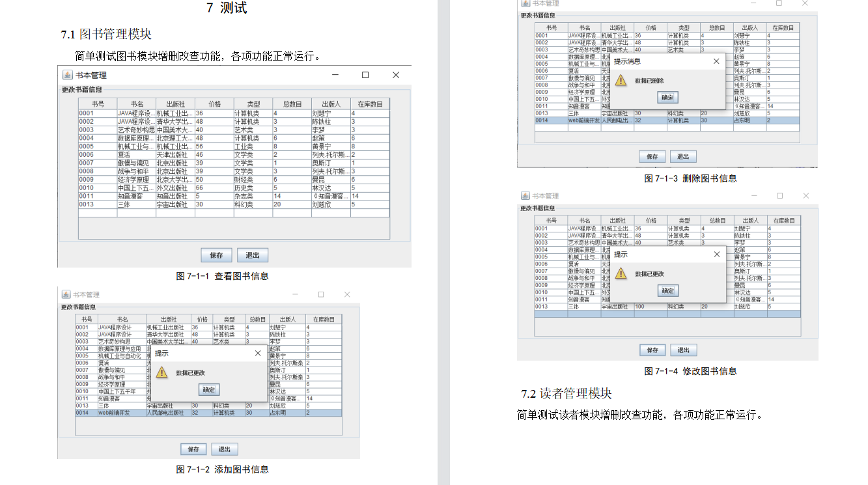
Task: Close the figure 7-1-1 书本管理 window
Action: (x=395, y=75)
